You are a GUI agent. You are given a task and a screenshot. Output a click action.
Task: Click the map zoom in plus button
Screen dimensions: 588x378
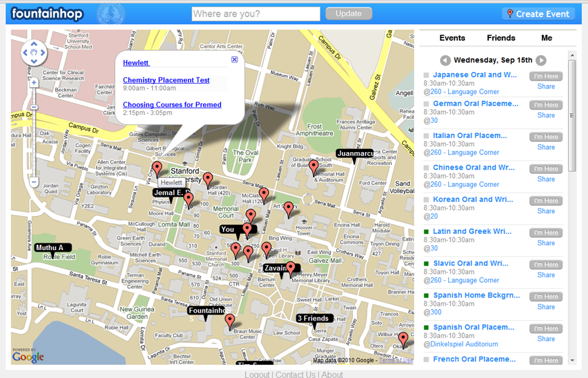[34, 83]
